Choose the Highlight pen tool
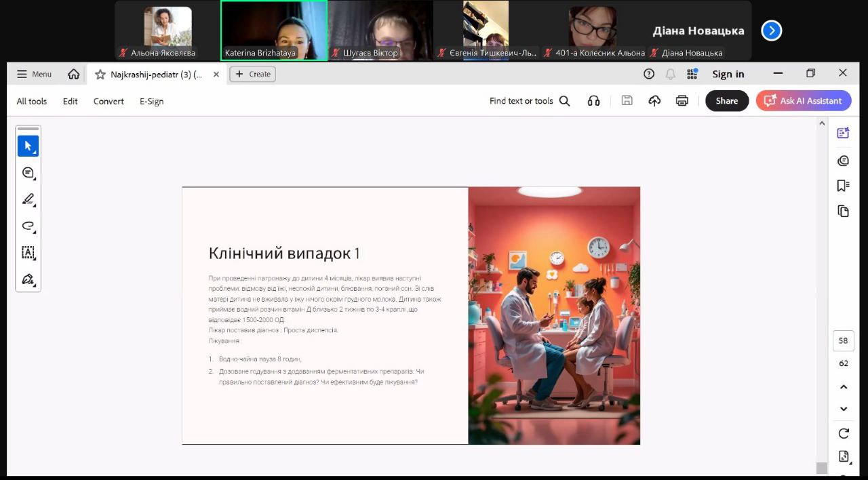Image resolution: width=868 pixels, height=480 pixels. pos(28,199)
